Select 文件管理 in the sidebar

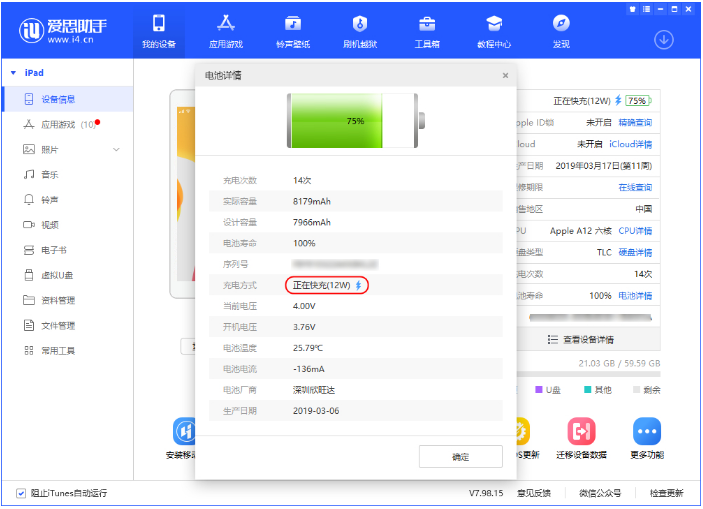(57, 325)
